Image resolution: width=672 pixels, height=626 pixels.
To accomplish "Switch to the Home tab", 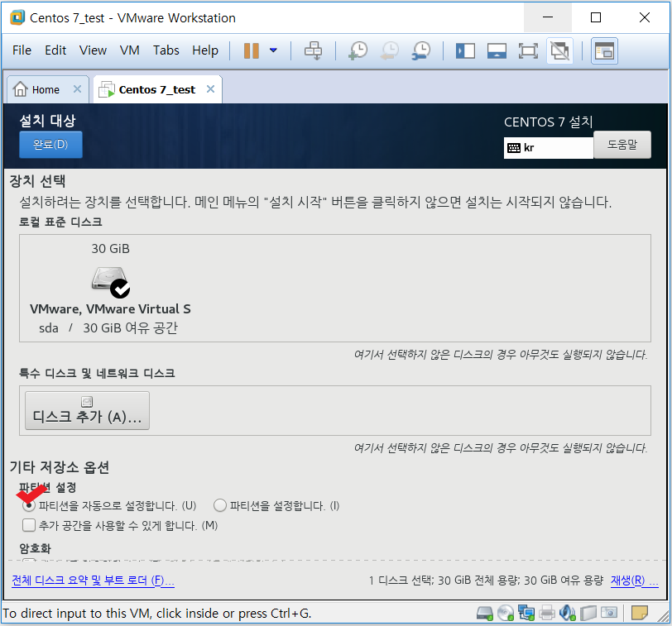I will pos(46,89).
